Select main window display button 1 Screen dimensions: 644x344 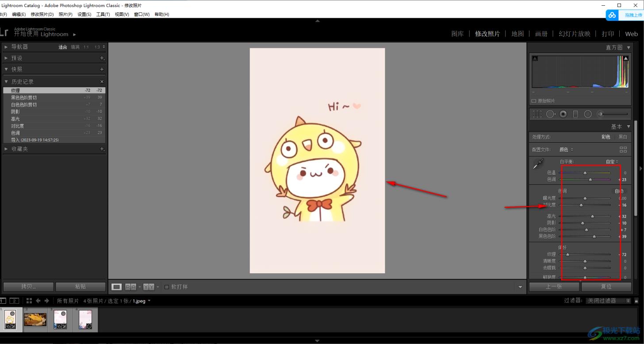(3, 301)
